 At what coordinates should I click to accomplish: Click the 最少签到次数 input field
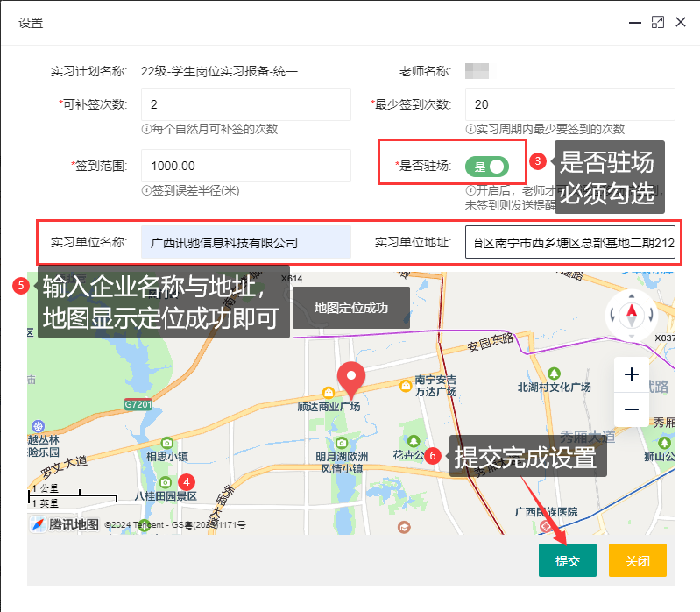[570, 104]
